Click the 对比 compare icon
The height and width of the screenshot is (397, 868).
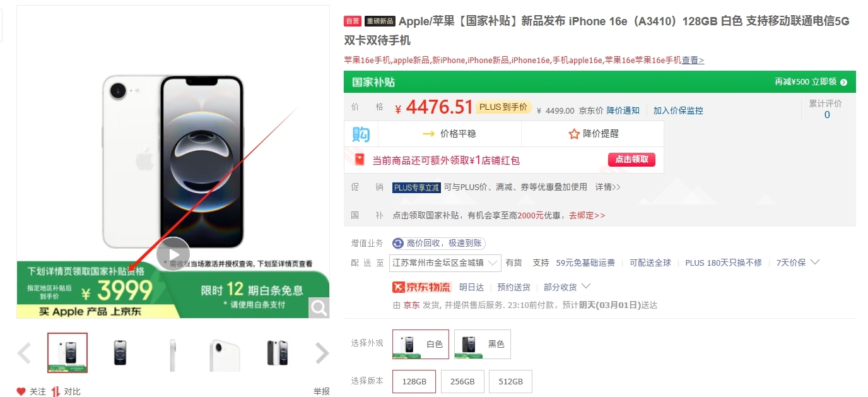56,391
